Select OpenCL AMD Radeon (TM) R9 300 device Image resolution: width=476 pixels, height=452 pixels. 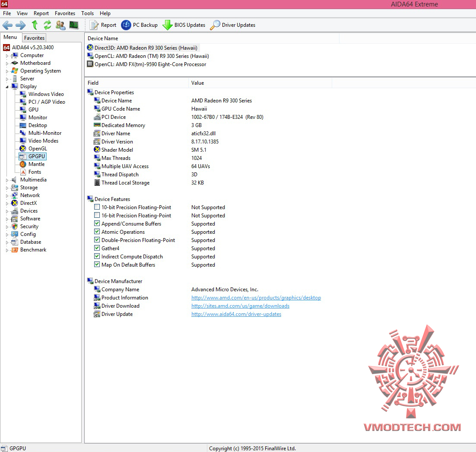click(152, 56)
